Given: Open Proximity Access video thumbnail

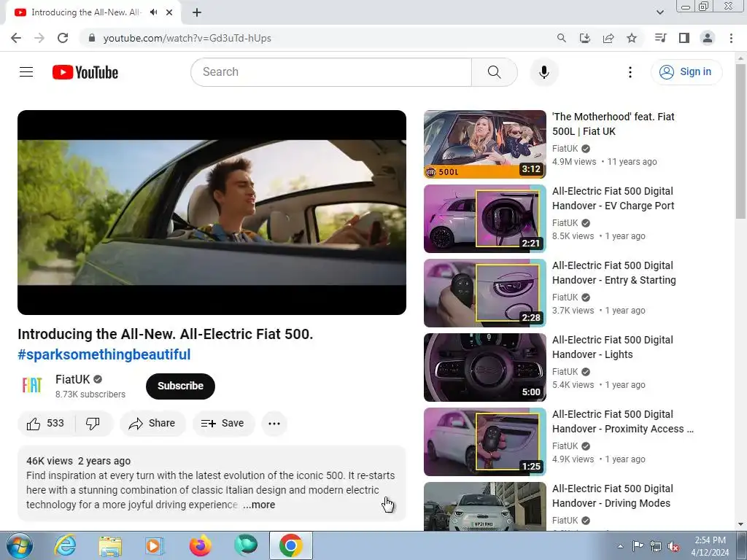Looking at the screenshot, I should click(484, 441).
